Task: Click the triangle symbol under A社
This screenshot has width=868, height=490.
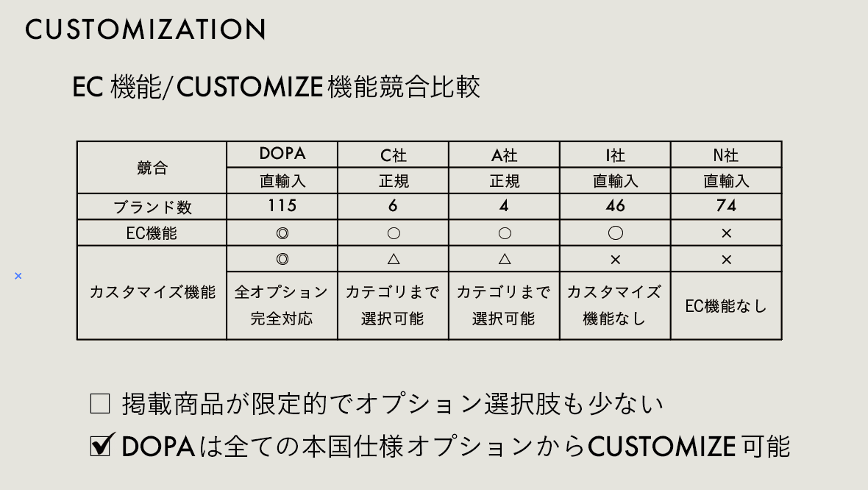Action: tap(504, 259)
